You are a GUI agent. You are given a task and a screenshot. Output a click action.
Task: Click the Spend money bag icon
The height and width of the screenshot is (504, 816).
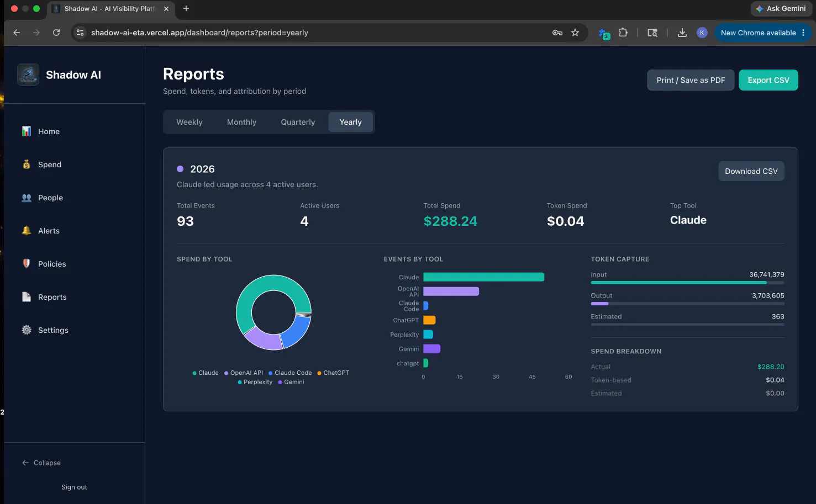tap(27, 165)
